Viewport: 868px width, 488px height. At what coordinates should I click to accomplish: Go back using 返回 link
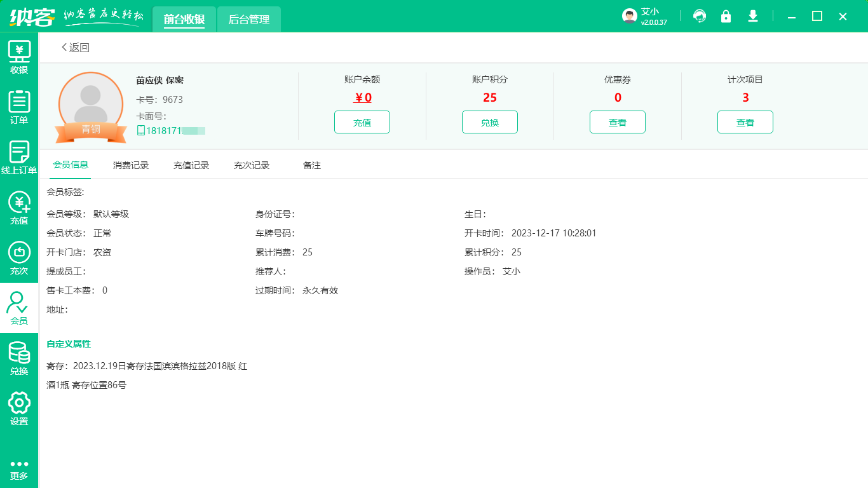(x=76, y=47)
